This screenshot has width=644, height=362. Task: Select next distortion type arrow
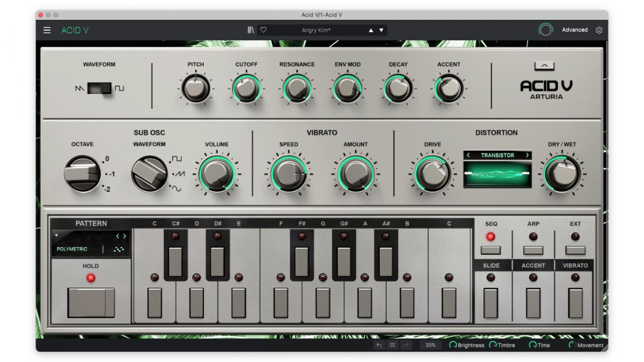coord(527,156)
